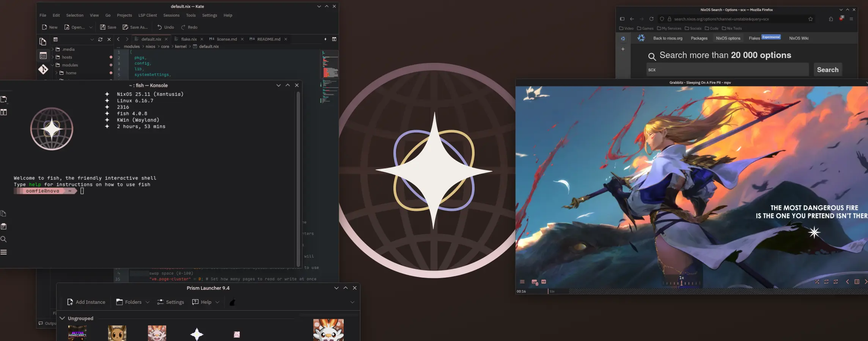Adjust the mpv playback speed slider
868x341 pixels.
(x=681, y=283)
